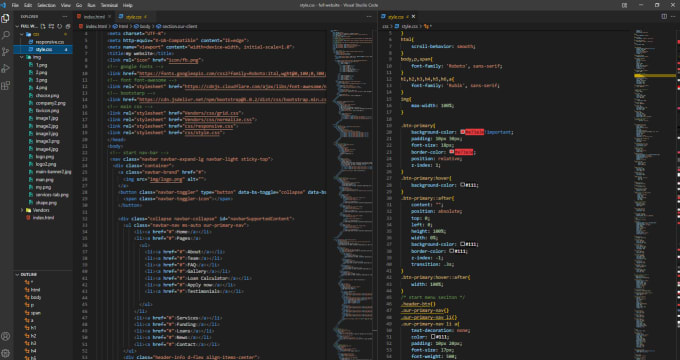
Task: Close the index.html tab
Action: tap(110, 16)
